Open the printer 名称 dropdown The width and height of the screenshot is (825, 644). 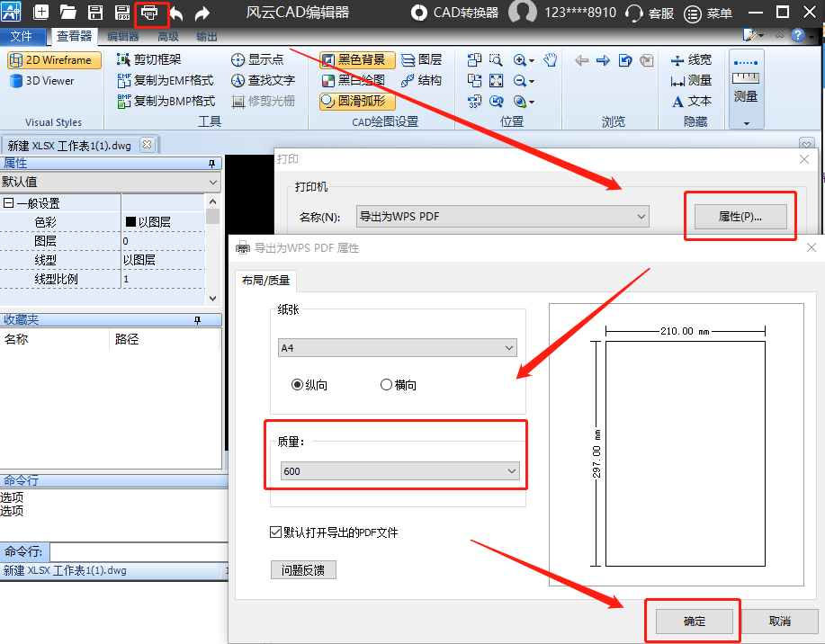(x=503, y=216)
